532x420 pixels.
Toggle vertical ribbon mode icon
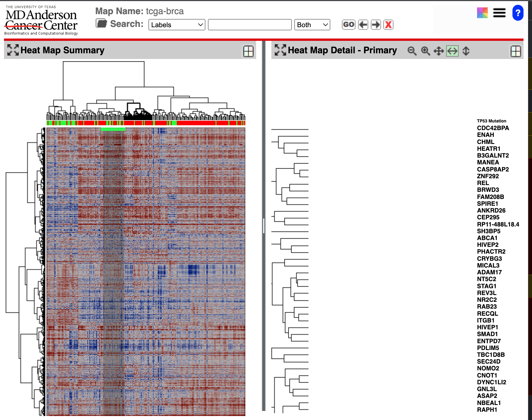point(466,51)
